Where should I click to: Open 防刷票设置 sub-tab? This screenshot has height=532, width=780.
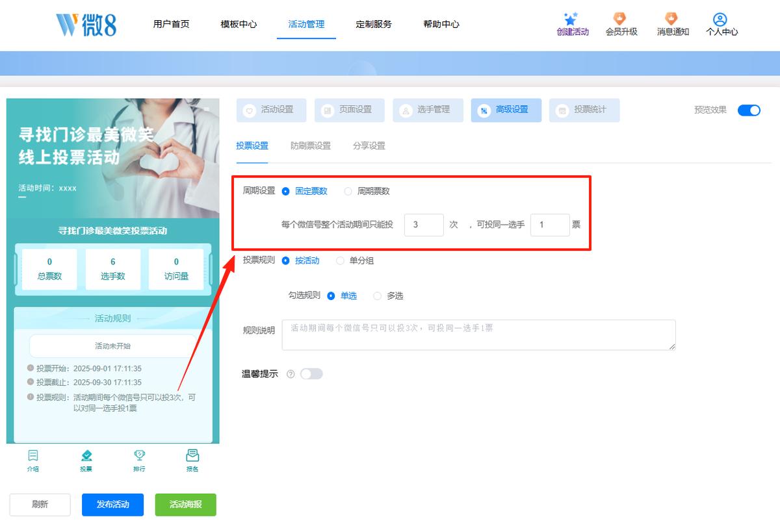tap(311, 146)
